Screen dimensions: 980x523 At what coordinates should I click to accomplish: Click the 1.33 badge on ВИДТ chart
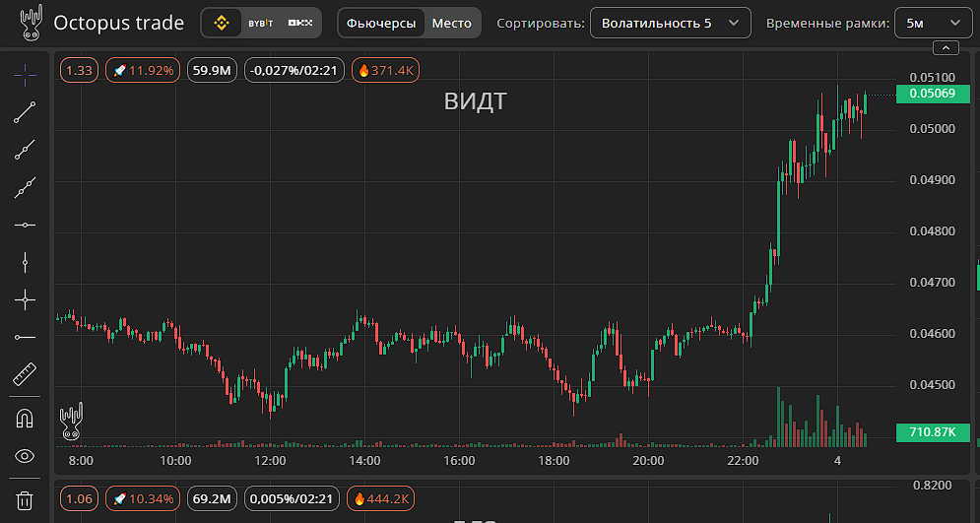[80, 71]
